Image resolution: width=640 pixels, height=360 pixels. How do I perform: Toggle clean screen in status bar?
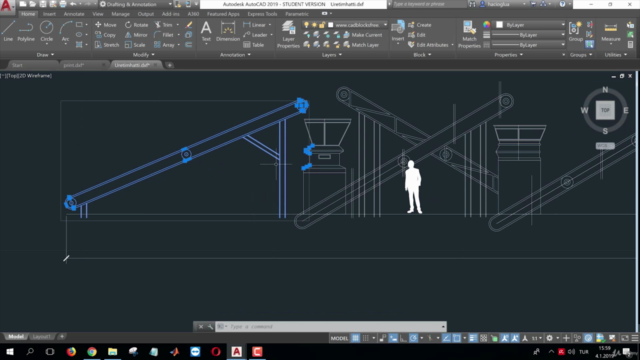[625, 338]
